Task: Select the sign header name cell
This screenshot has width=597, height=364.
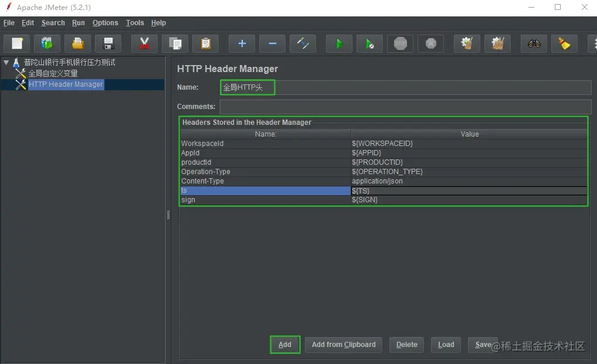Action: point(266,200)
